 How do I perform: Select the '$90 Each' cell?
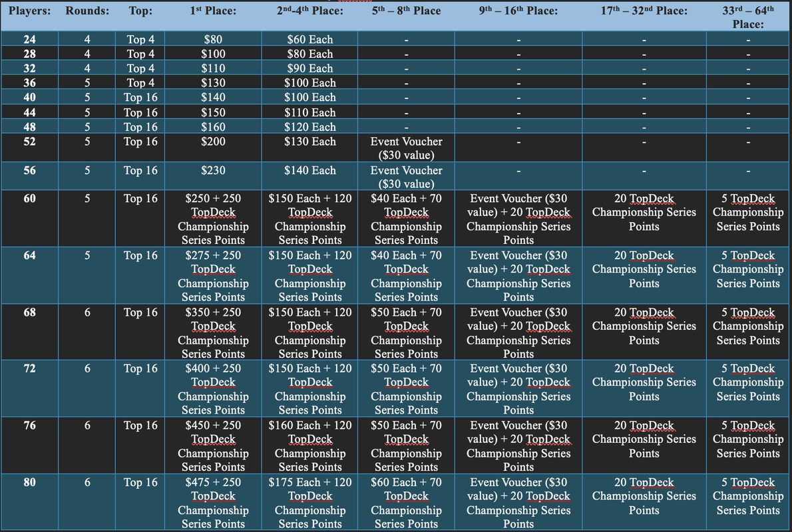pos(309,68)
